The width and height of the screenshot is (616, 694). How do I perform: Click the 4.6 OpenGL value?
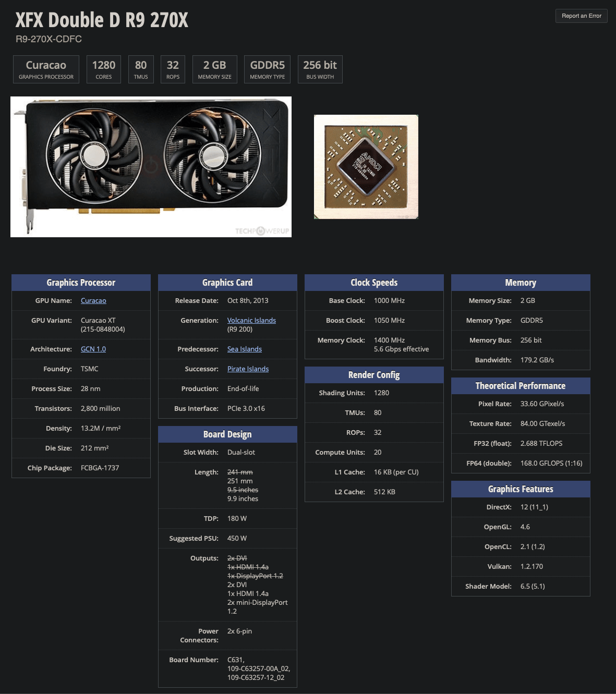coord(525,527)
